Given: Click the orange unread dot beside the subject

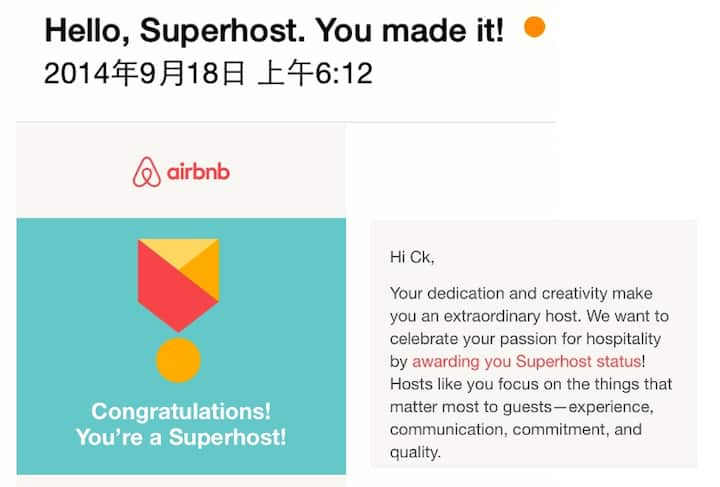Looking at the screenshot, I should click(535, 27).
